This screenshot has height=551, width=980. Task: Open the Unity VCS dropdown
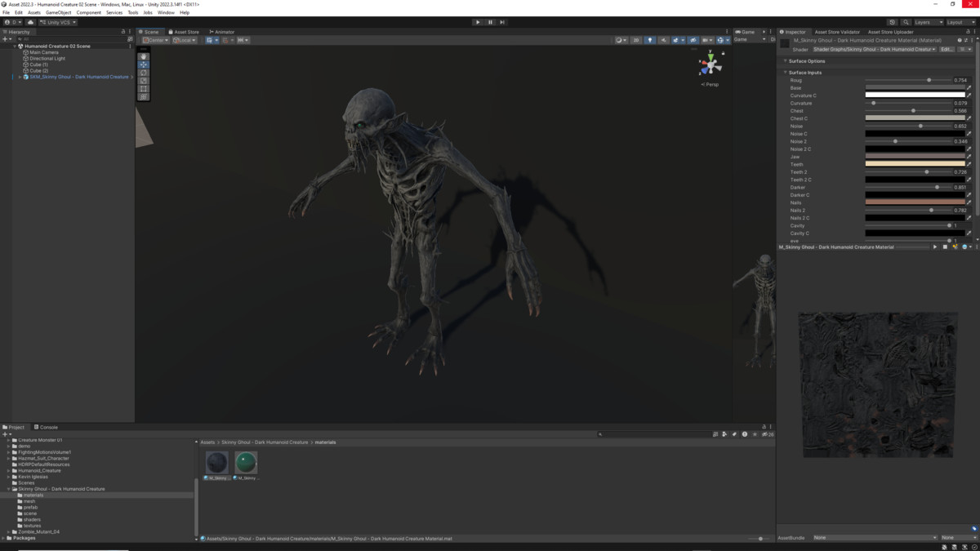click(x=58, y=22)
